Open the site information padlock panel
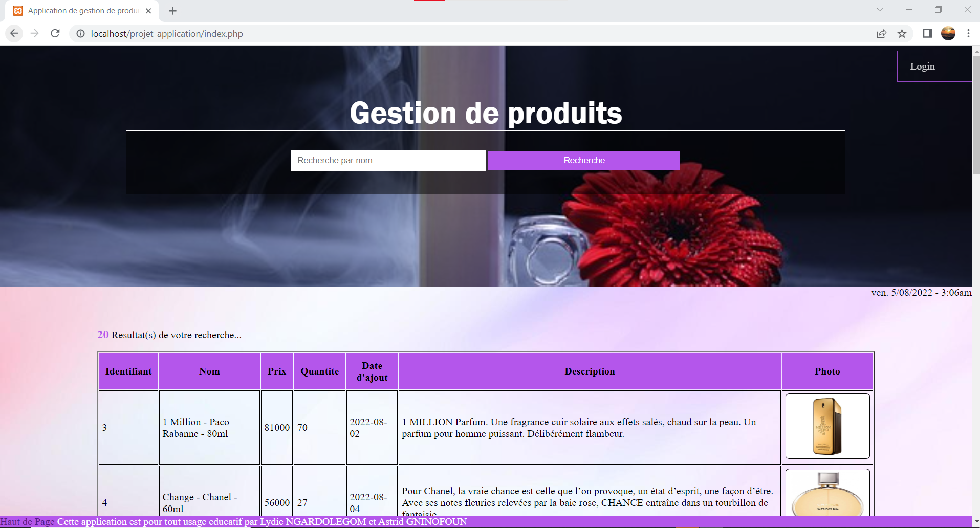This screenshot has width=980, height=528. point(80,34)
